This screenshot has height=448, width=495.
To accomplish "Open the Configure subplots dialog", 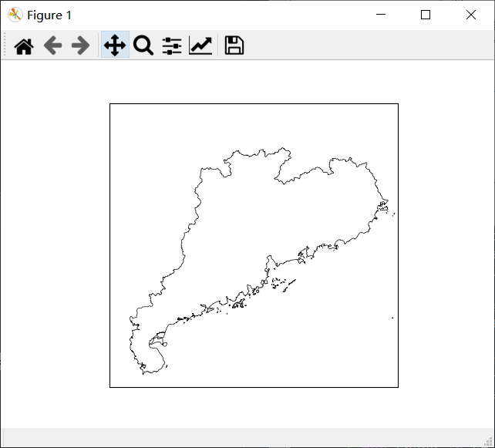I will pos(172,45).
